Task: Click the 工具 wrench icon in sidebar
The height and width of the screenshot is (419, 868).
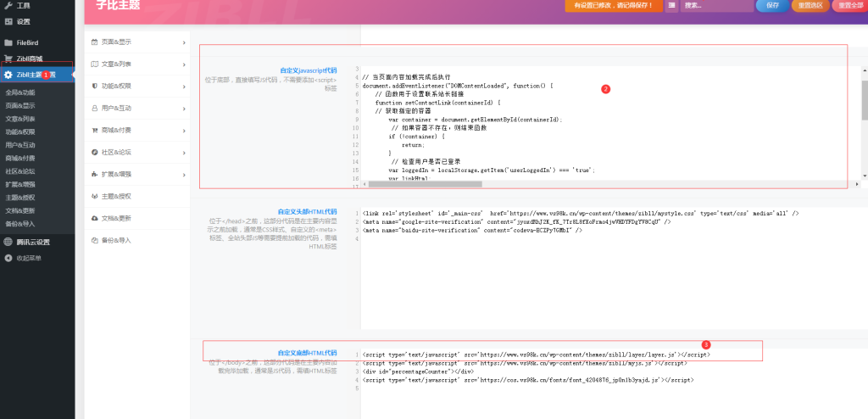Action: tap(8, 6)
